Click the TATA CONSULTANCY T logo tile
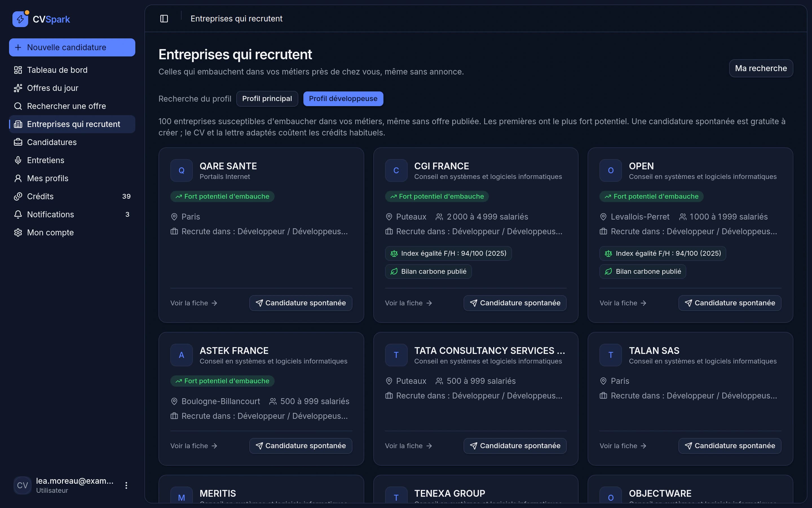The height and width of the screenshot is (508, 812). [x=396, y=355]
